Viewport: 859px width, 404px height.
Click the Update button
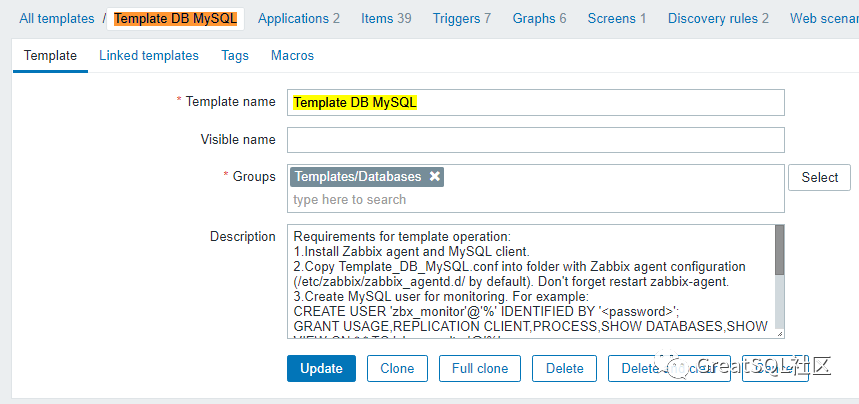point(321,368)
